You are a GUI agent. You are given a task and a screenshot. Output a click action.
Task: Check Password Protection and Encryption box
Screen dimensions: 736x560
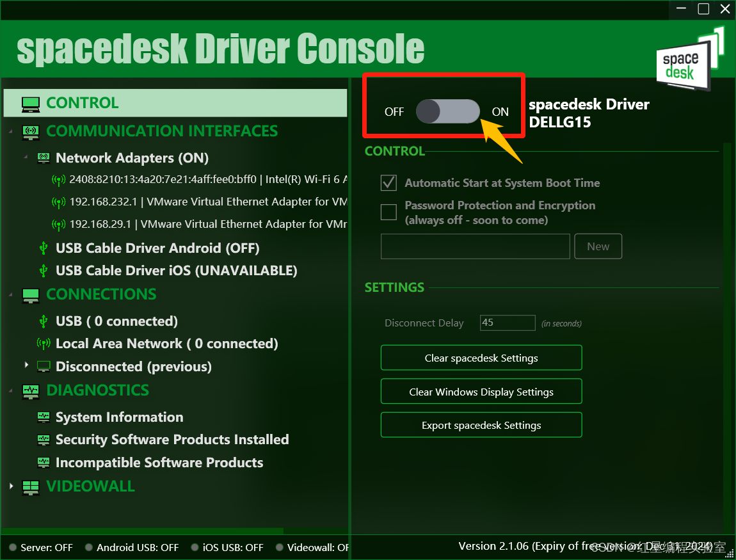pos(388,212)
